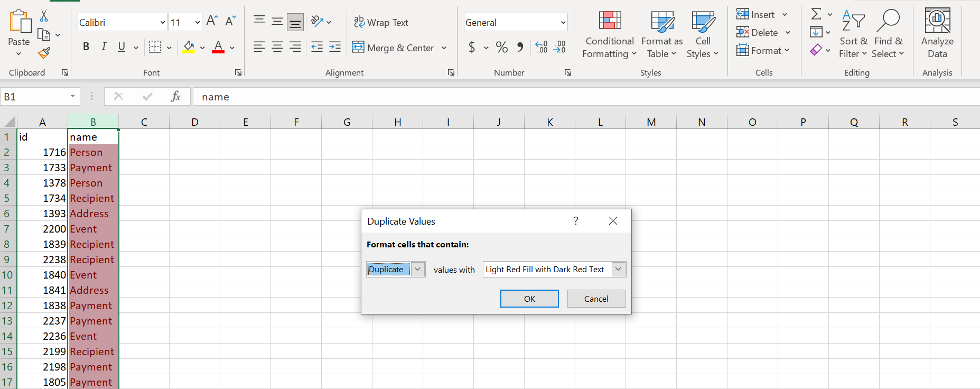Click the Increase Font Size icon
The image size is (980, 389).
pos(212,21)
